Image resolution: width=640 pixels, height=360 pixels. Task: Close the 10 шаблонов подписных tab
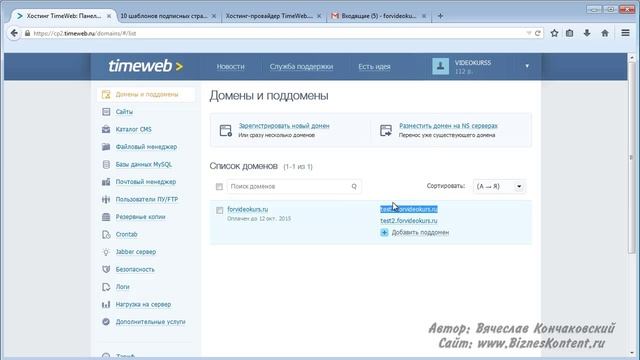click(214, 16)
